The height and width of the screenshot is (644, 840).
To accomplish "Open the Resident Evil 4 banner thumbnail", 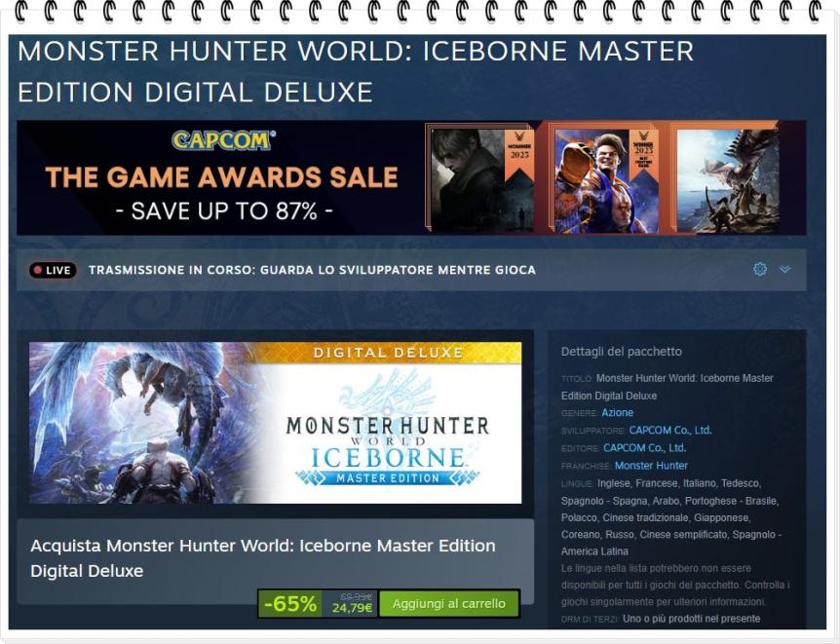I will click(482, 180).
